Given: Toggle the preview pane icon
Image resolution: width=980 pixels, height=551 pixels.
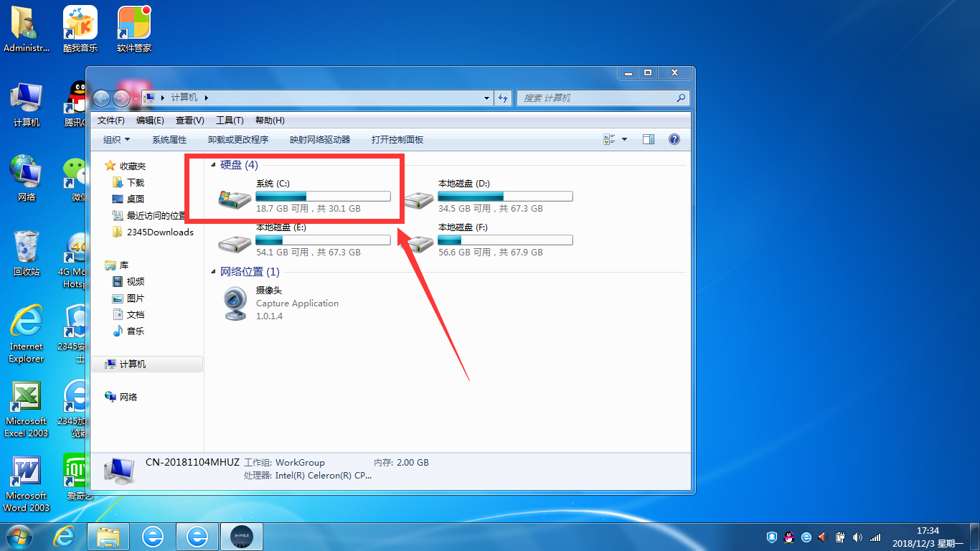Looking at the screenshot, I should point(649,140).
